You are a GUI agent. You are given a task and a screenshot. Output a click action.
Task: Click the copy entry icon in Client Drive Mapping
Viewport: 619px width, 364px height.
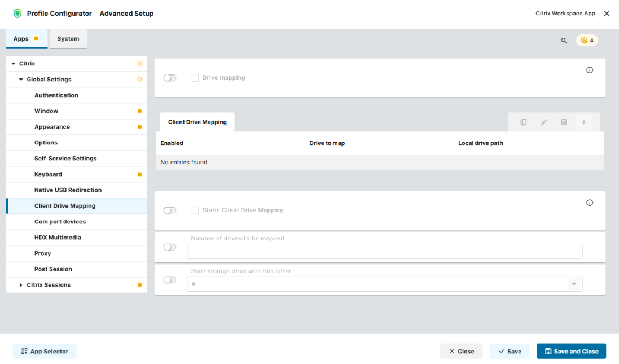pyautogui.click(x=524, y=122)
